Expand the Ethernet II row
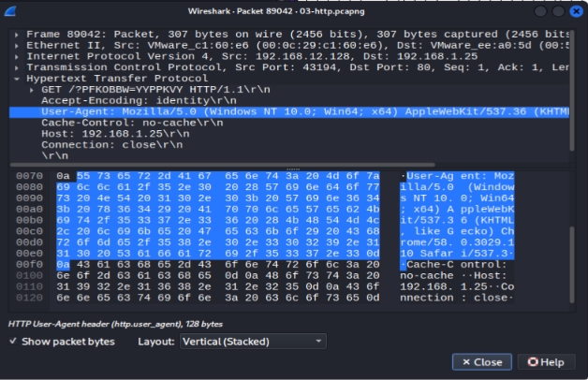This screenshot has height=380, width=588. pyautogui.click(x=17, y=46)
